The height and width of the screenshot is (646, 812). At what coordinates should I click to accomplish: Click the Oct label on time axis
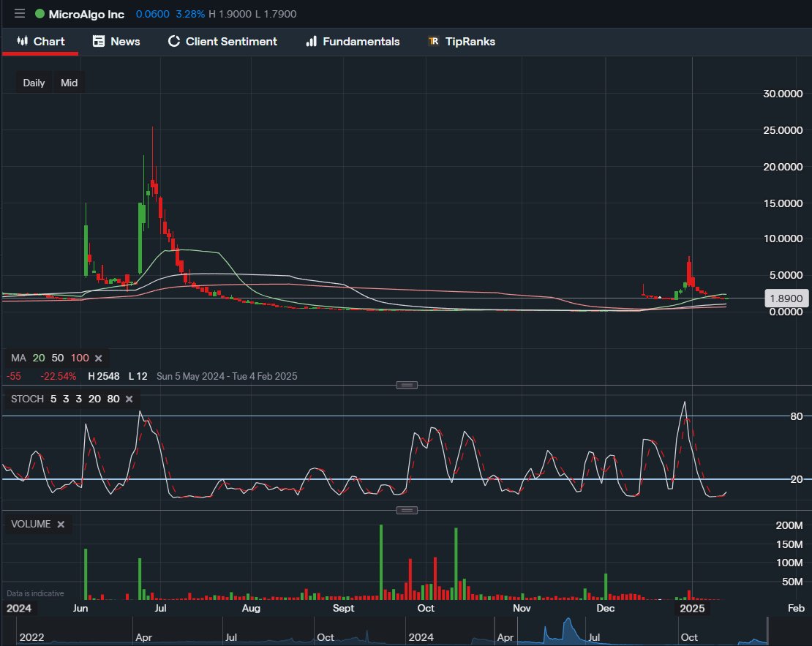tap(426, 608)
